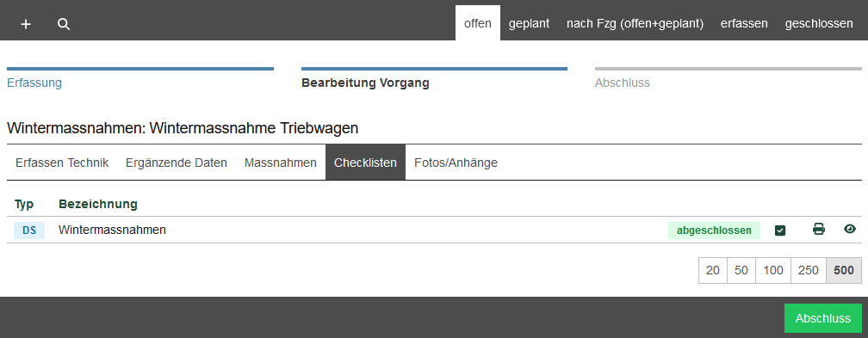Click the green Abschluss button

pos(822,318)
